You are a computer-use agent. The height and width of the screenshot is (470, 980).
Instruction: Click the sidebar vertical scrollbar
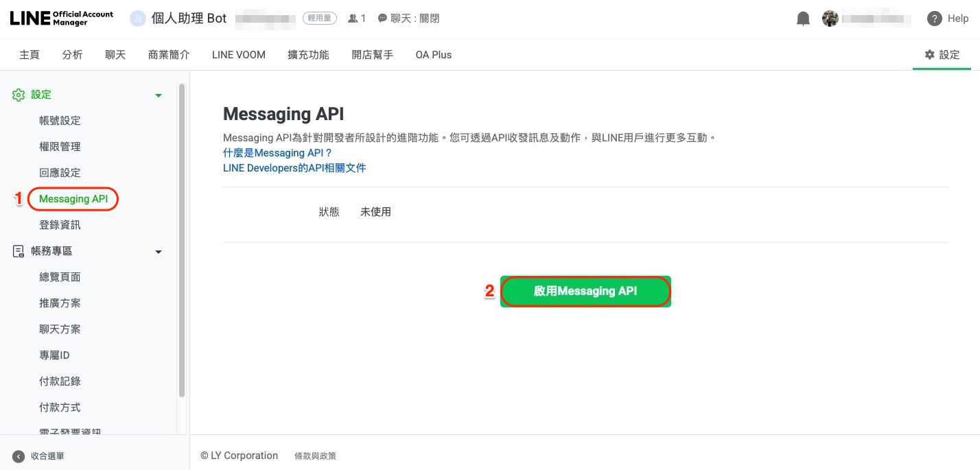[181, 240]
